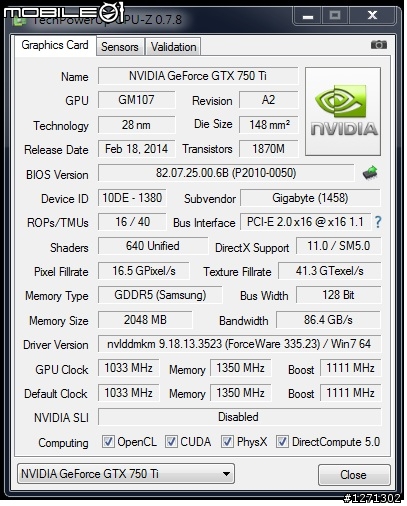Click the Memory Size field 2048 MB
The image size is (407, 506).
(x=145, y=320)
